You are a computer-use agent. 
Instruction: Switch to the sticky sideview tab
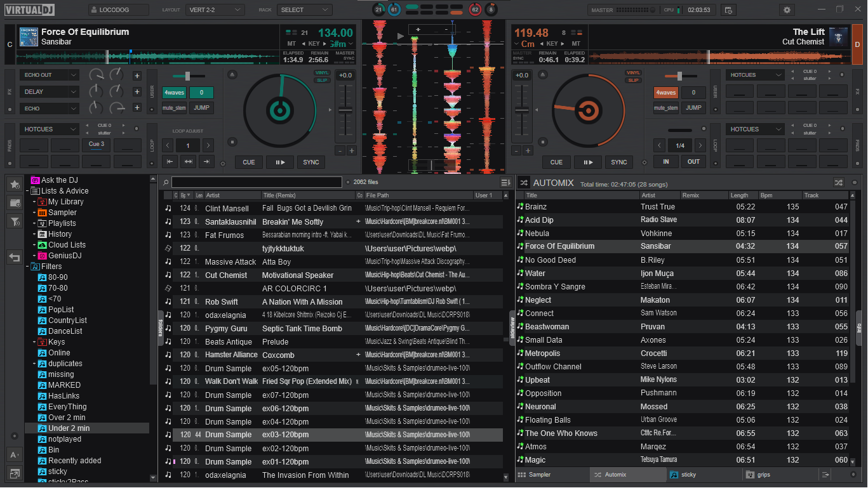(x=704, y=475)
